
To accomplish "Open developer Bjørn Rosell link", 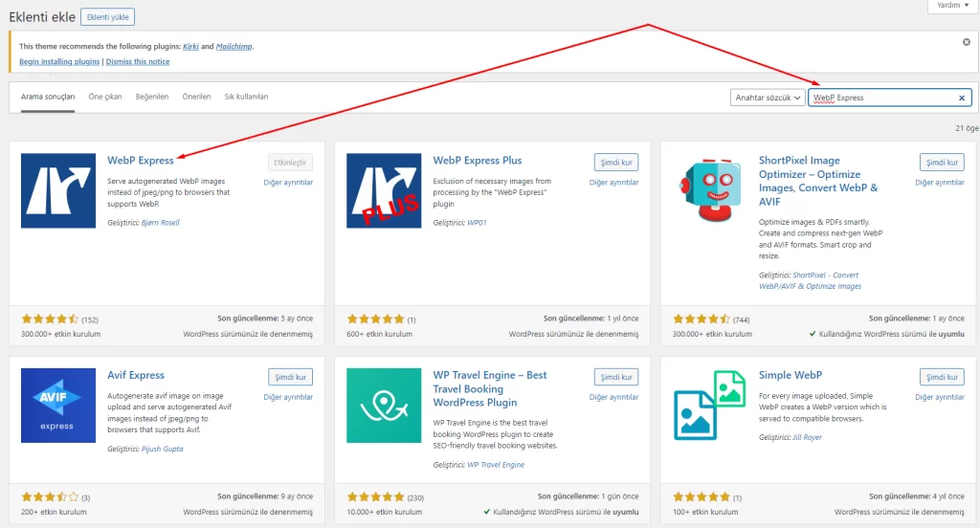I will pos(161,223).
